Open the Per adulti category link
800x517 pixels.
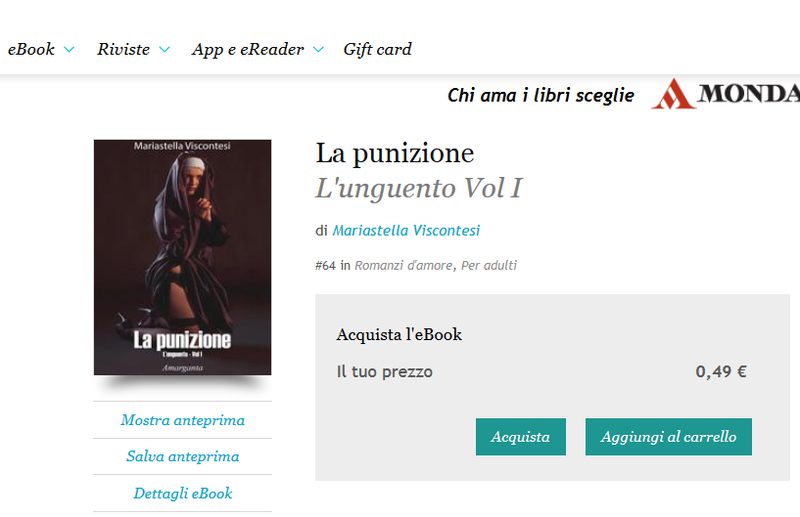tap(489, 265)
